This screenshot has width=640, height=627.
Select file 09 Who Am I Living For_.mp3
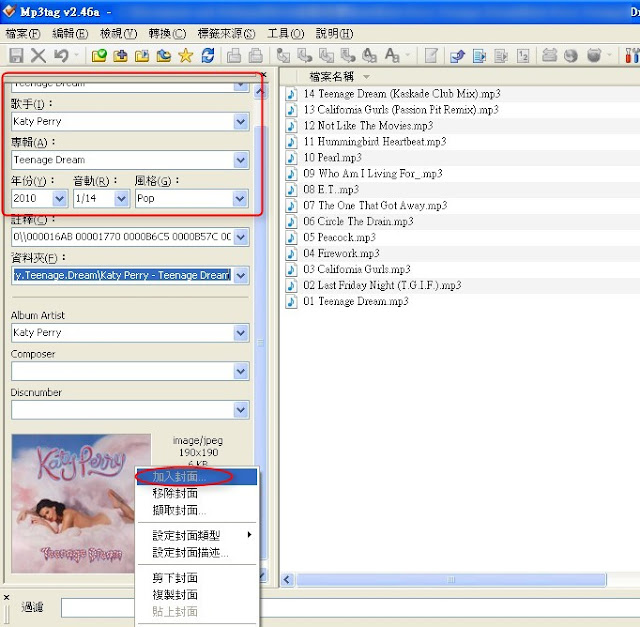click(x=373, y=173)
